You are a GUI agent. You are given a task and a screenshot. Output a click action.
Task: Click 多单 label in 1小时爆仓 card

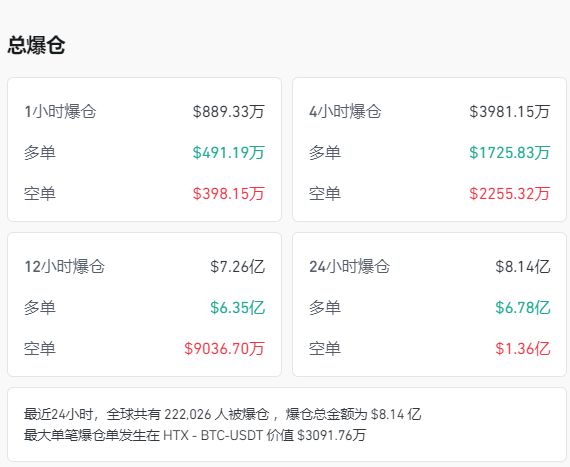pos(40,152)
